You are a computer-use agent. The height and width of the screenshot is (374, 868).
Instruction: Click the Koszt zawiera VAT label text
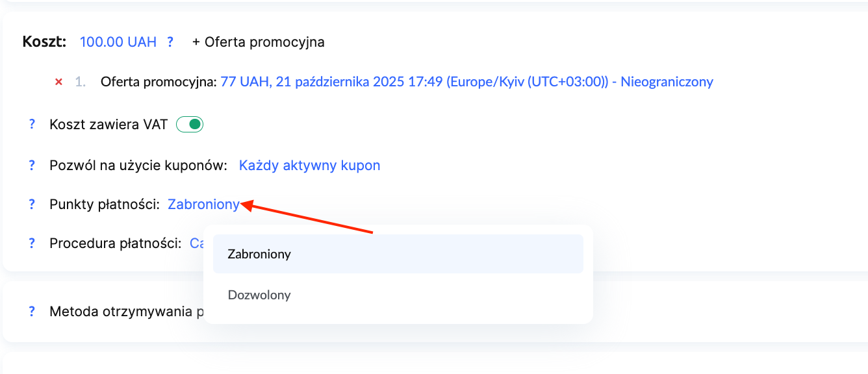(x=108, y=125)
